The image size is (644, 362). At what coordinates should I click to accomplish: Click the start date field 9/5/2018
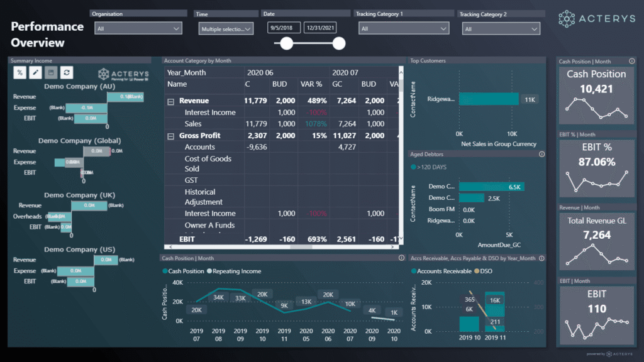coord(284,28)
